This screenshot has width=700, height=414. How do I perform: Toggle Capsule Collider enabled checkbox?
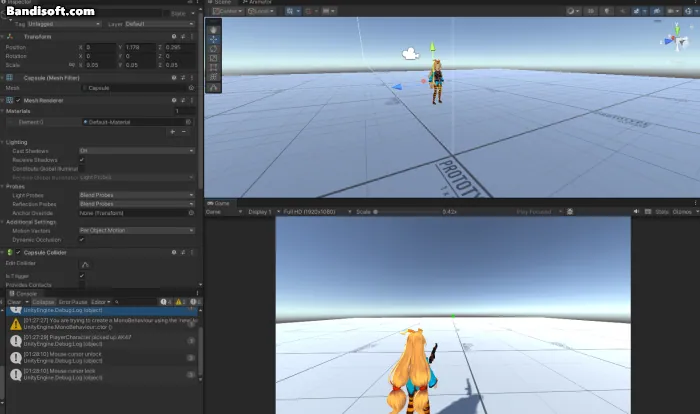pos(18,252)
